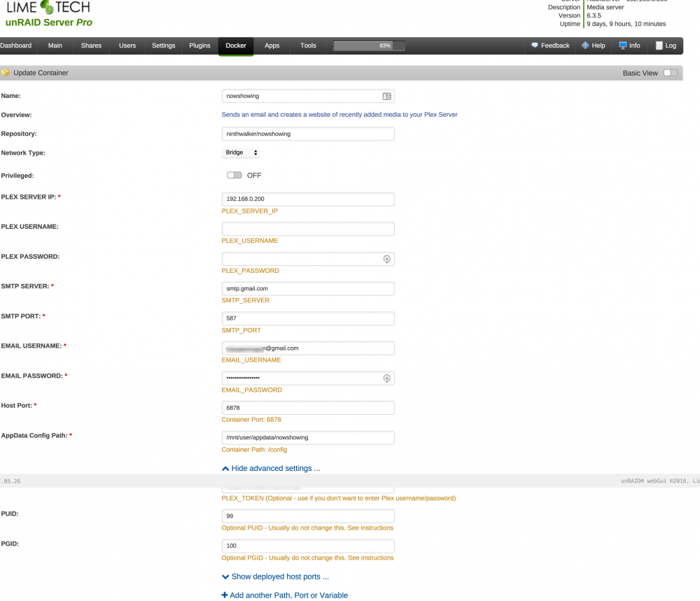Click the plus icon beside Add another Path

coord(225,595)
